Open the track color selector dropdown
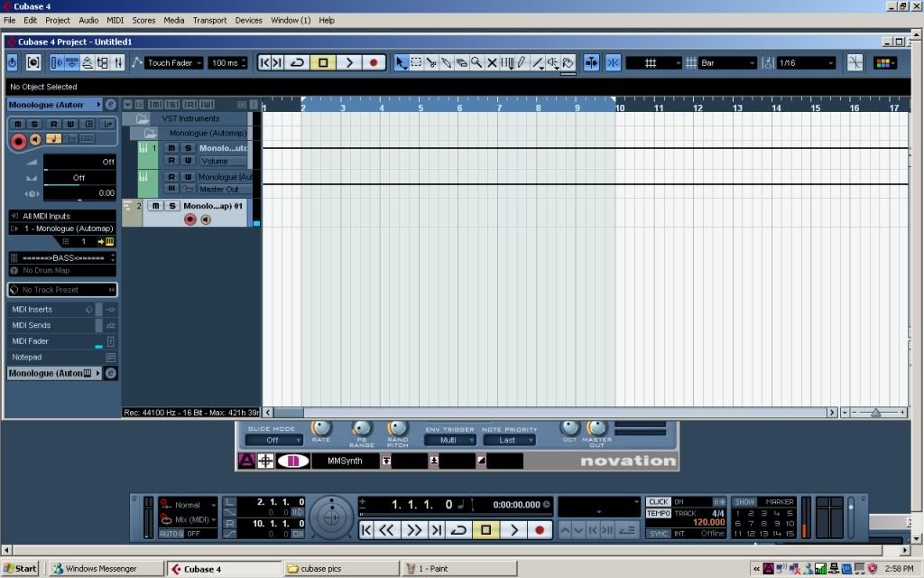The image size is (924, 578). point(885,62)
